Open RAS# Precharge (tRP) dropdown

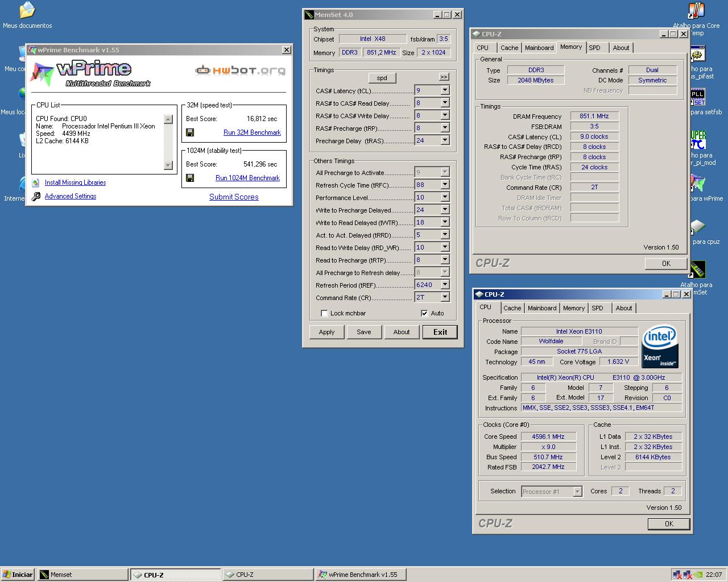click(445, 128)
